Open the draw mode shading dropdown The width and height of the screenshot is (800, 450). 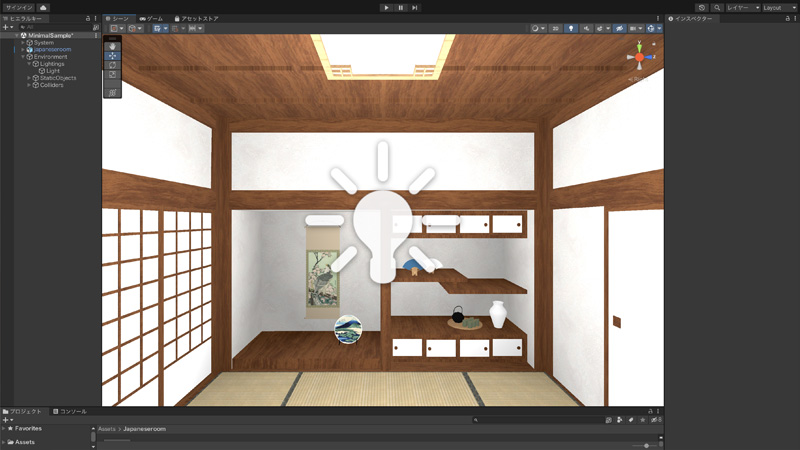(x=538, y=29)
